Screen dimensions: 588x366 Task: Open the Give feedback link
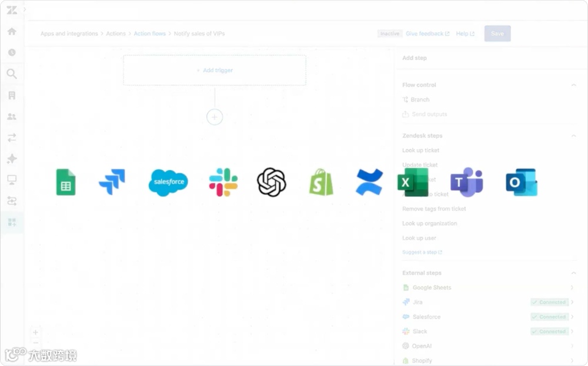[x=427, y=33]
